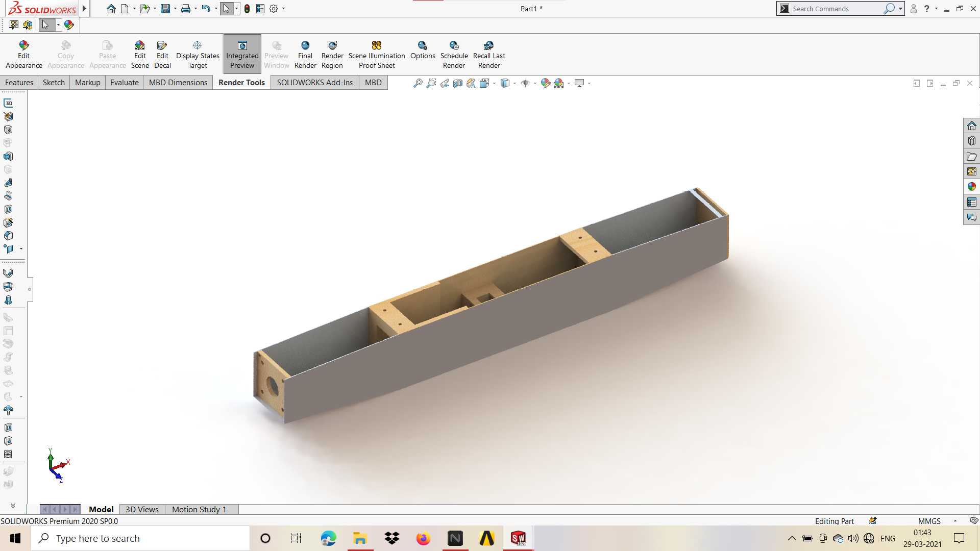Switch to the Sketch tab
Viewport: 980px width, 551px height.
[x=54, y=83]
